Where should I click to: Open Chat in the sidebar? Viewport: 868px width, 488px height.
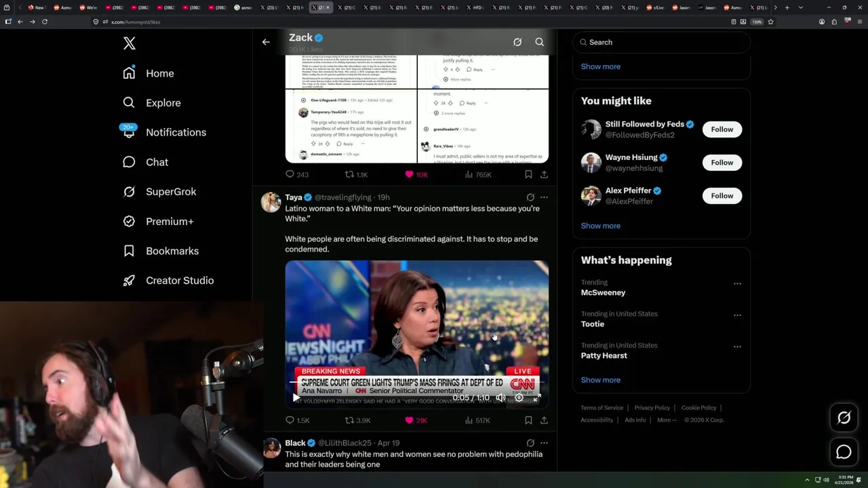(145, 162)
